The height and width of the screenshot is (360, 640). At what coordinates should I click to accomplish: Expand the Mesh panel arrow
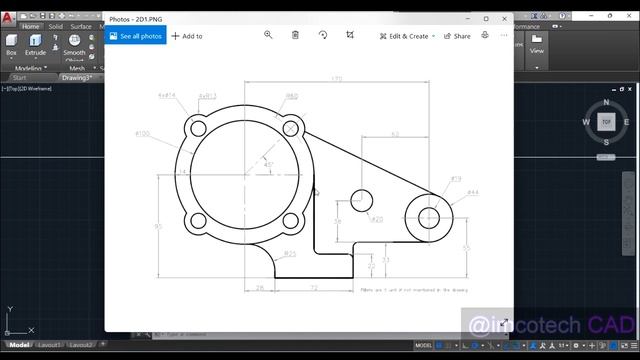95,68
